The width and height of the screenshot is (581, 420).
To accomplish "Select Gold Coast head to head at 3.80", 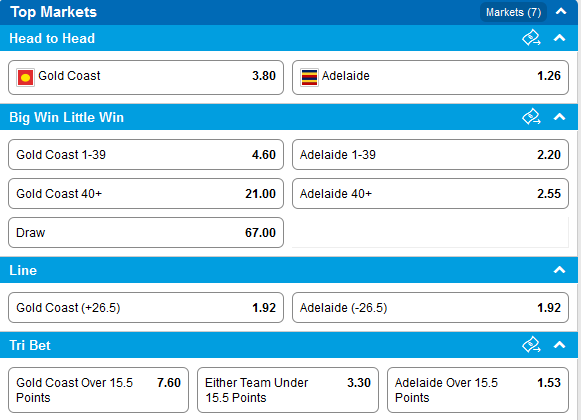I will tap(146, 77).
